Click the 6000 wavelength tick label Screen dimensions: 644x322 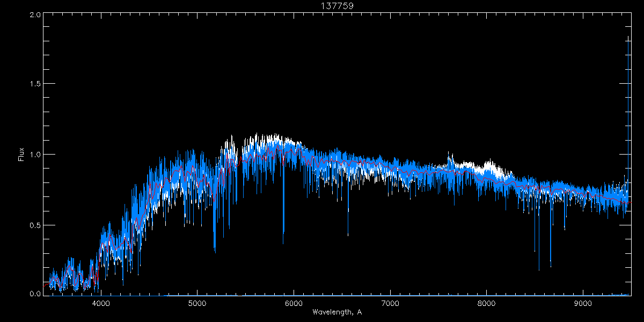point(294,304)
